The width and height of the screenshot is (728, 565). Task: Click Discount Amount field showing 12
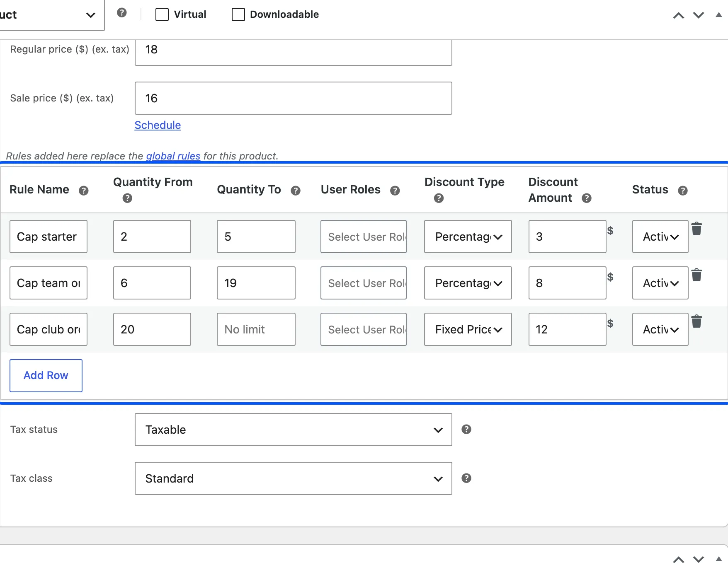(568, 329)
